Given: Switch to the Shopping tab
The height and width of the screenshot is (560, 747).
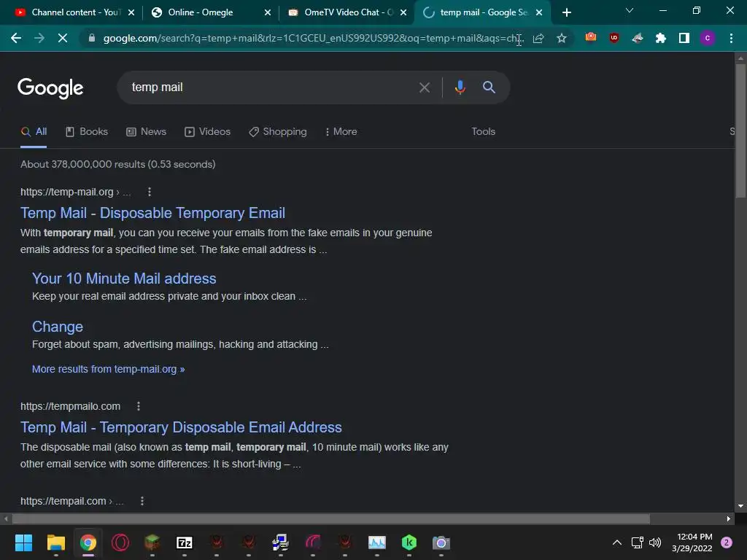Looking at the screenshot, I should click(x=278, y=132).
